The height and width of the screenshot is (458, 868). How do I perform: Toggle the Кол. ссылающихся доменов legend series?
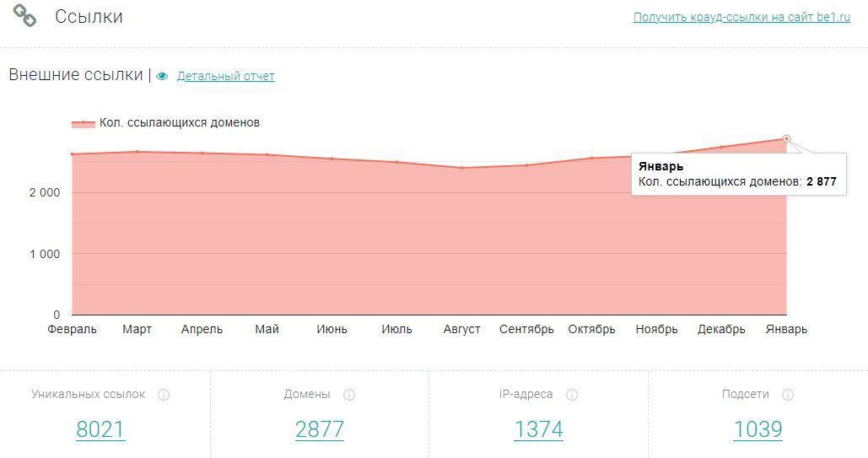tap(165, 123)
